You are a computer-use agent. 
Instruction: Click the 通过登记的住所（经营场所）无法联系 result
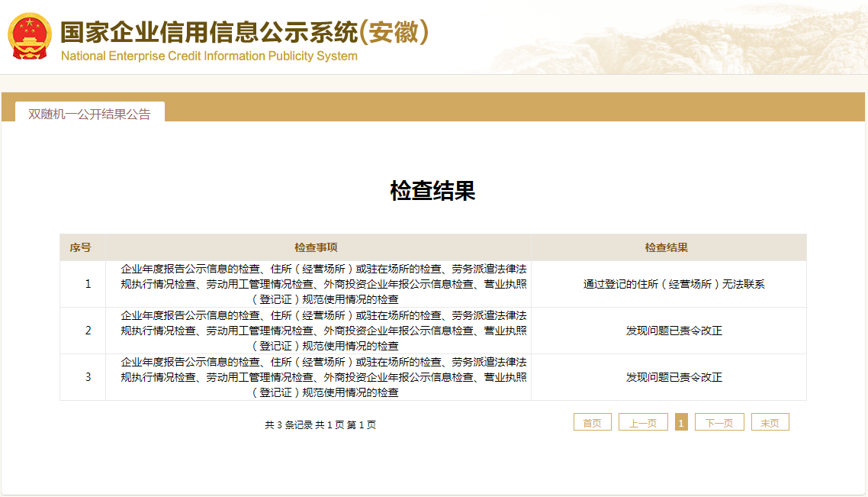coord(674,284)
